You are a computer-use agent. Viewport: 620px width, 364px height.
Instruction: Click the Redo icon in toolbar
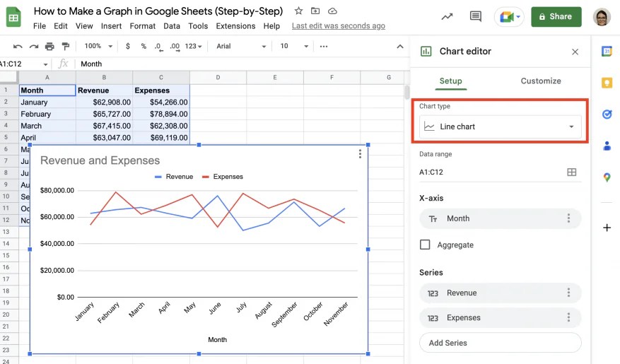[x=34, y=46]
